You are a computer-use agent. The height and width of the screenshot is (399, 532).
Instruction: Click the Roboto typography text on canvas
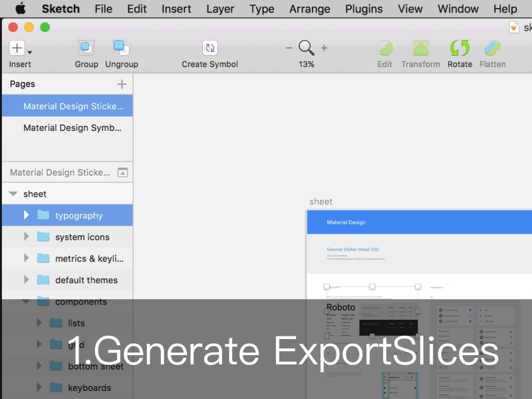pos(340,307)
